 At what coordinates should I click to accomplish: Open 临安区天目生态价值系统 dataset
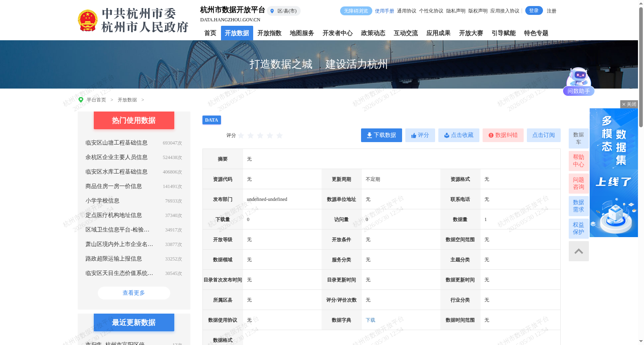point(119,273)
